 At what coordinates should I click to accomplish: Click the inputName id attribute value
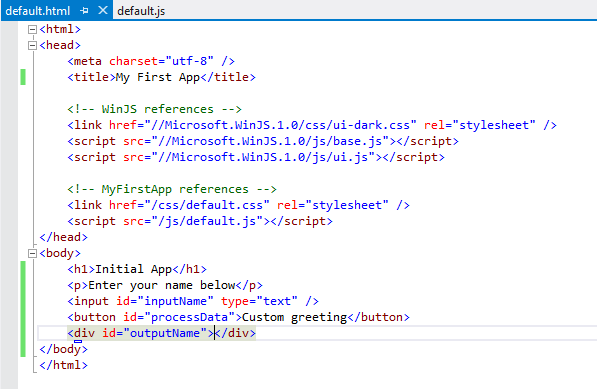(x=175, y=301)
